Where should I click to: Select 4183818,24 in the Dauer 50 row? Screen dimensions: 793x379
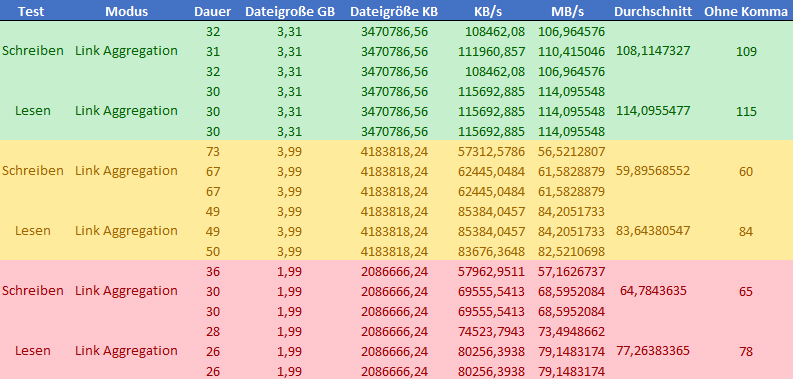[394, 252]
